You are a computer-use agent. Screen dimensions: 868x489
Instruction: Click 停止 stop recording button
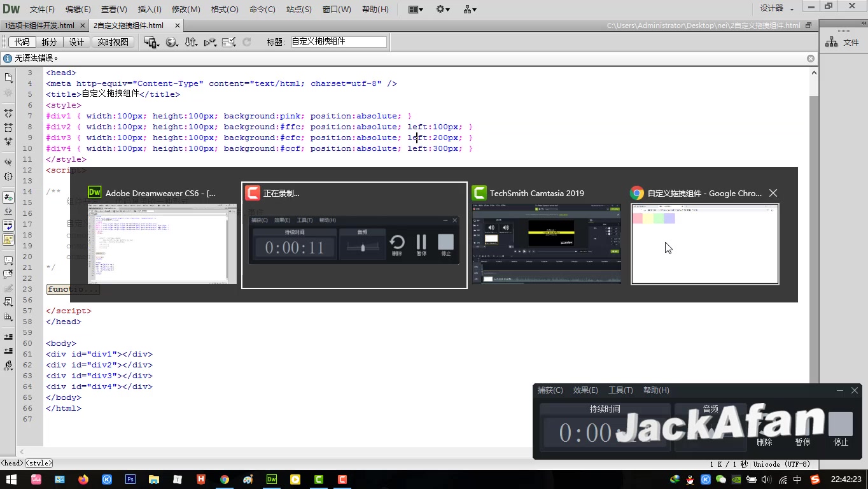point(841,429)
